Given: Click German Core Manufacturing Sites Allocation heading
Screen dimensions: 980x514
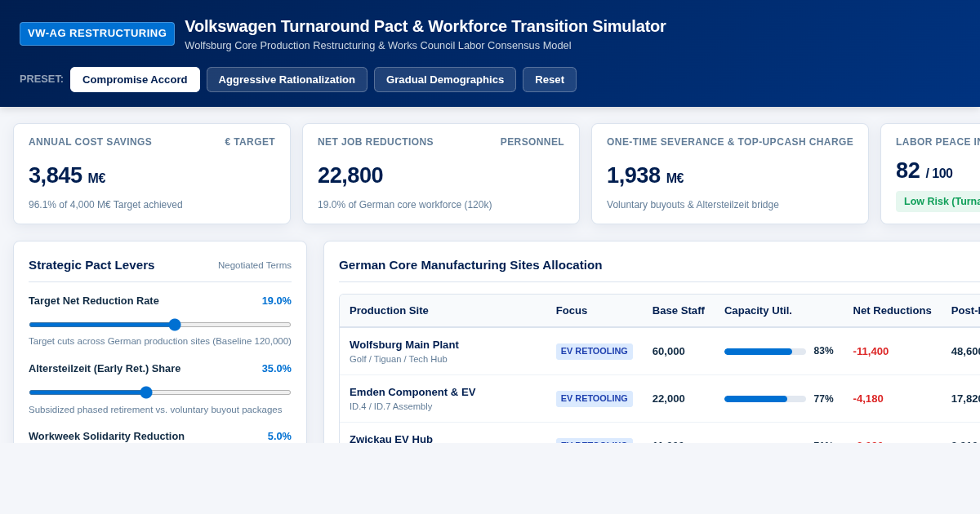Looking at the screenshot, I should (470, 265).
